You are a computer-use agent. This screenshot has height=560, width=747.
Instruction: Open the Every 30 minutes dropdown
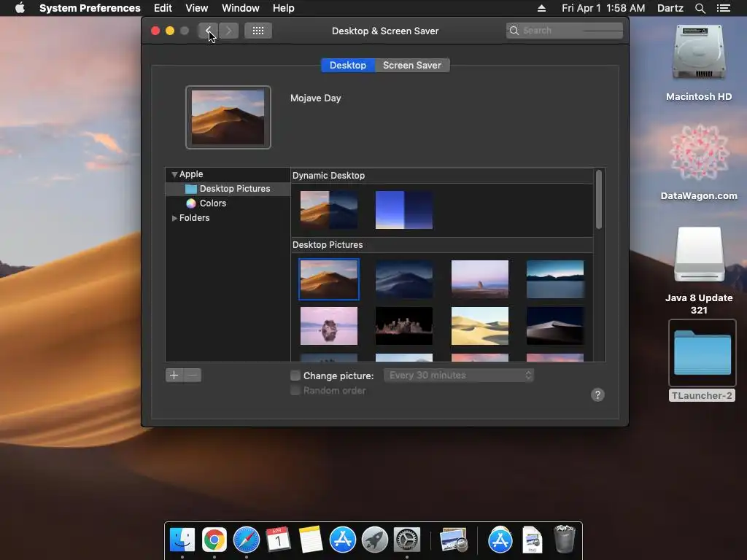click(459, 376)
